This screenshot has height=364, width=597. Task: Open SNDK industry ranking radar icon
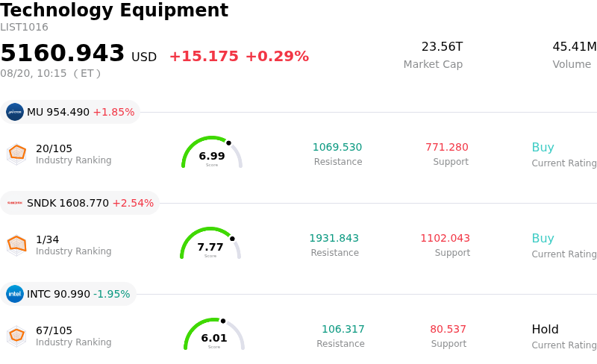(16, 245)
